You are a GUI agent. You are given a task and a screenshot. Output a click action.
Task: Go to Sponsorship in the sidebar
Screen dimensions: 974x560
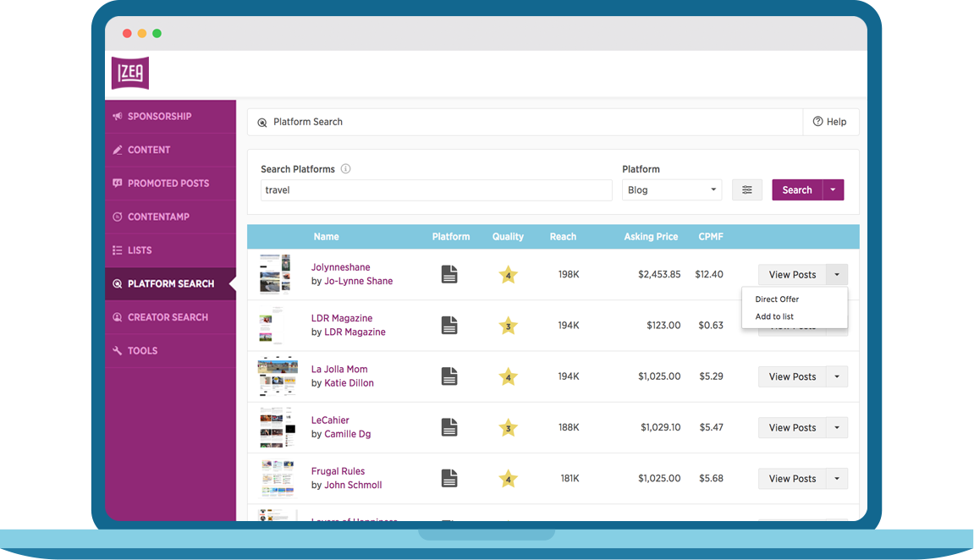171,116
